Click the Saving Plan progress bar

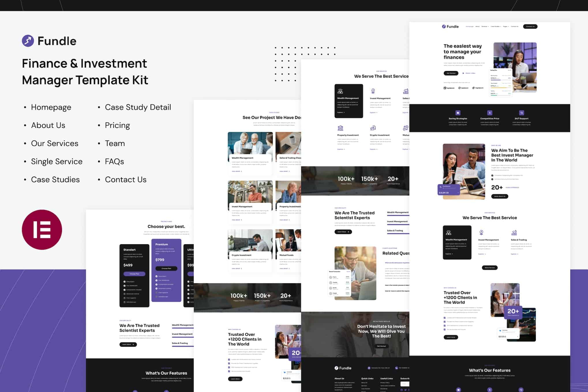tap(496, 80)
